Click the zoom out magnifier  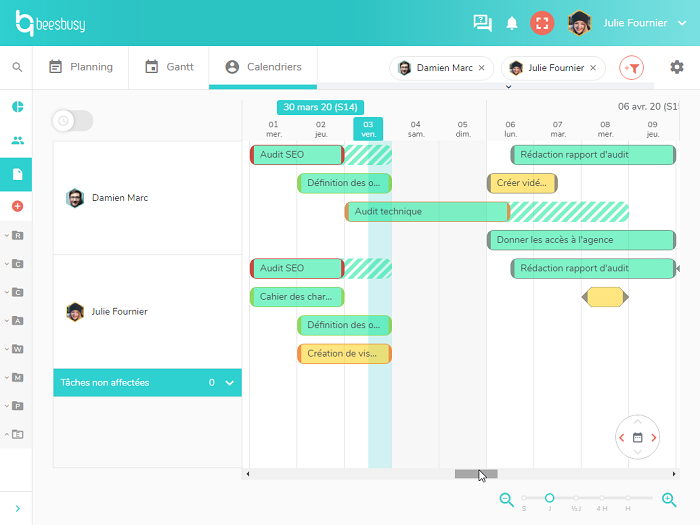(507, 499)
